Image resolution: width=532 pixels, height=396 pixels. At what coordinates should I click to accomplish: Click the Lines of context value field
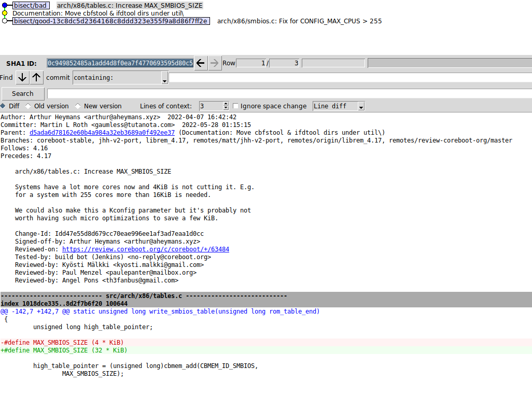(x=211, y=106)
